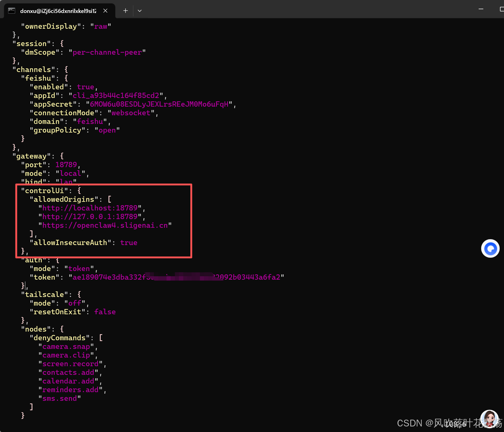Click the "channels" key line
This screenshot has width=504, height=432.
pyautogui.click(x=40, y=70)
